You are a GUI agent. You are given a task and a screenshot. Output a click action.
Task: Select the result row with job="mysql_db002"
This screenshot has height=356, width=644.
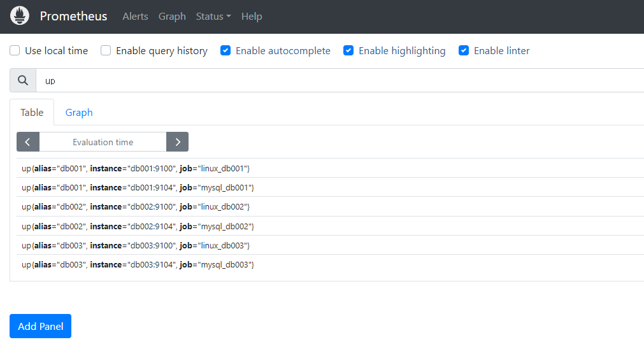(330, 226)
